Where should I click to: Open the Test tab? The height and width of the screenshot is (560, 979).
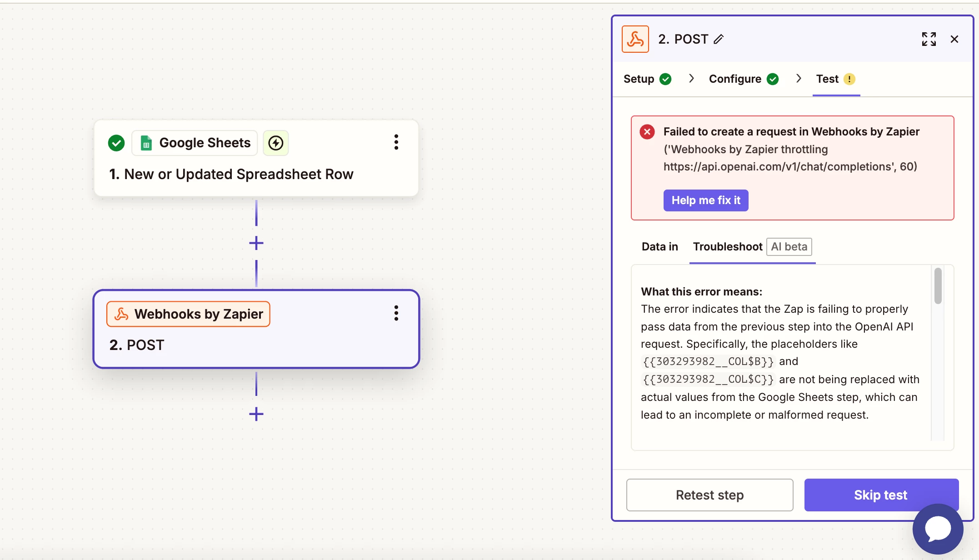[836, 79]
